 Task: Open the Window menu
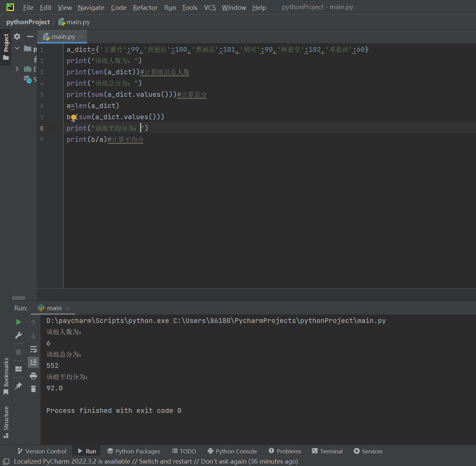pos(234,7)
